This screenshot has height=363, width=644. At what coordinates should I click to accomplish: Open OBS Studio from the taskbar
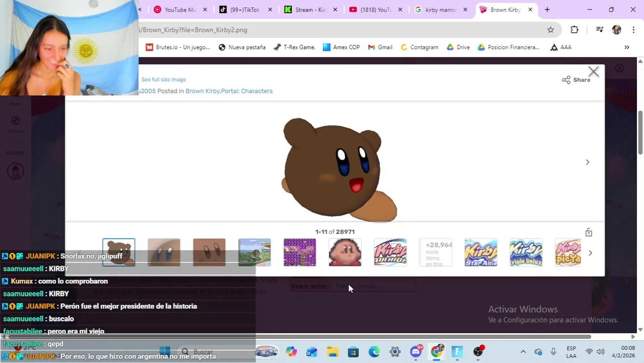(478, 351)
